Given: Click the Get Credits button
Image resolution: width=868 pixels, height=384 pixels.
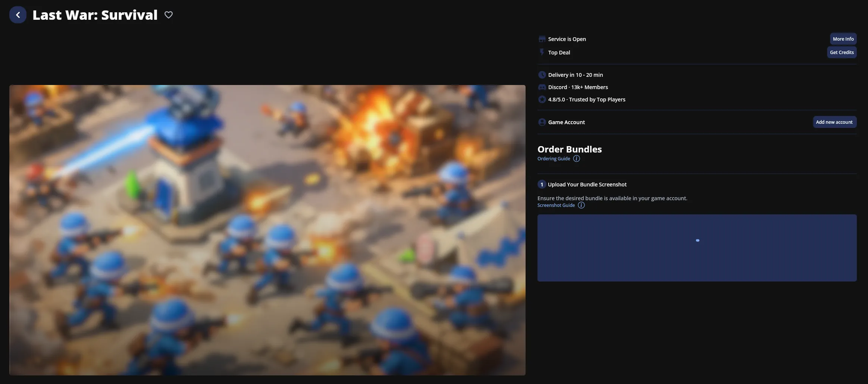Looking at the screenshot, I should point(842,53).
